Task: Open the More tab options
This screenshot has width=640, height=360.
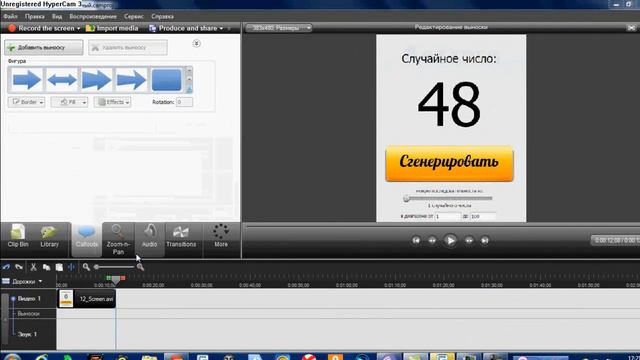Action: (x=221, y=236)
